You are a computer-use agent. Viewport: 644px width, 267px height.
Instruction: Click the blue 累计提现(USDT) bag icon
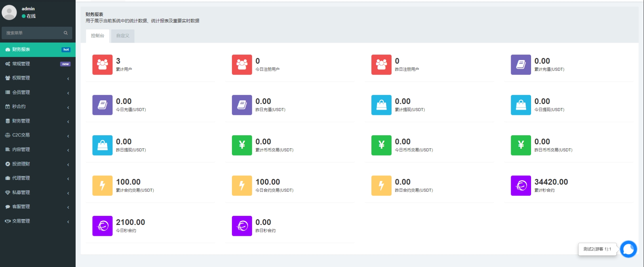381,105
